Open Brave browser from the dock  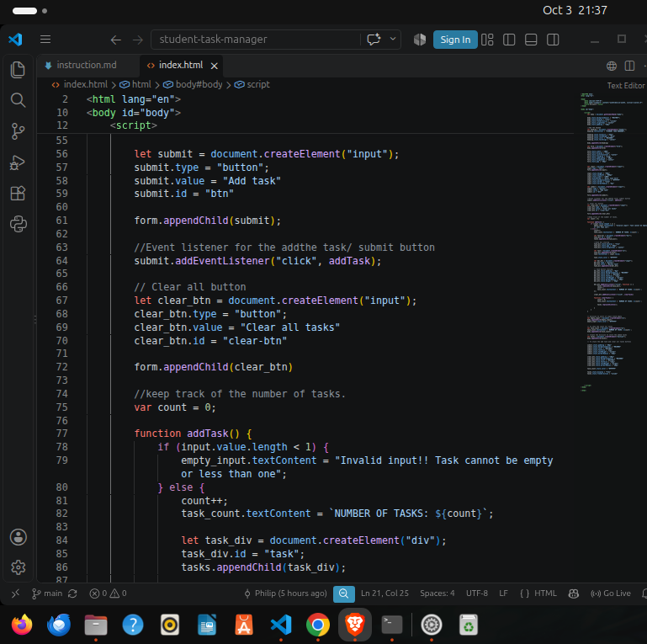click(355, 625)
